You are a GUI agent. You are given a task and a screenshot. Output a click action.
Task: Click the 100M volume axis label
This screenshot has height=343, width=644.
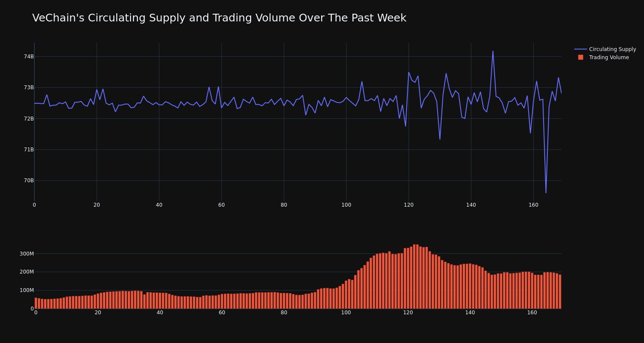click(x=27, y=290)
